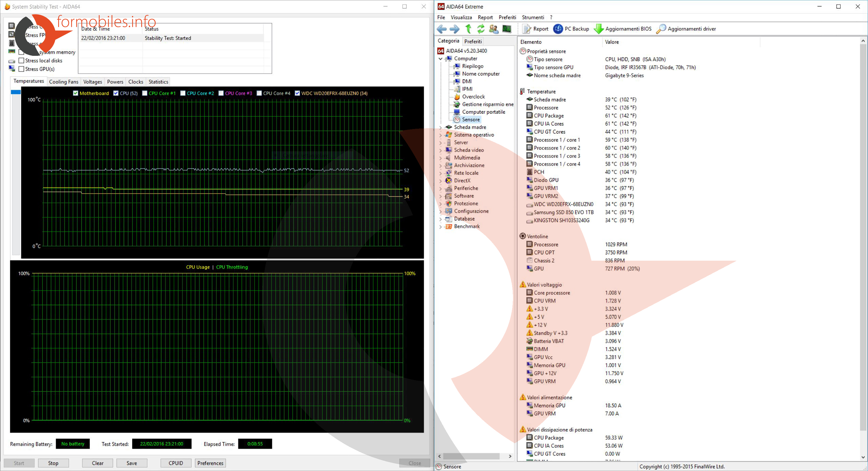Tick the Stress local disks checkbox
The width and height of the screenshot is (868, 471).
pos(22,61)
